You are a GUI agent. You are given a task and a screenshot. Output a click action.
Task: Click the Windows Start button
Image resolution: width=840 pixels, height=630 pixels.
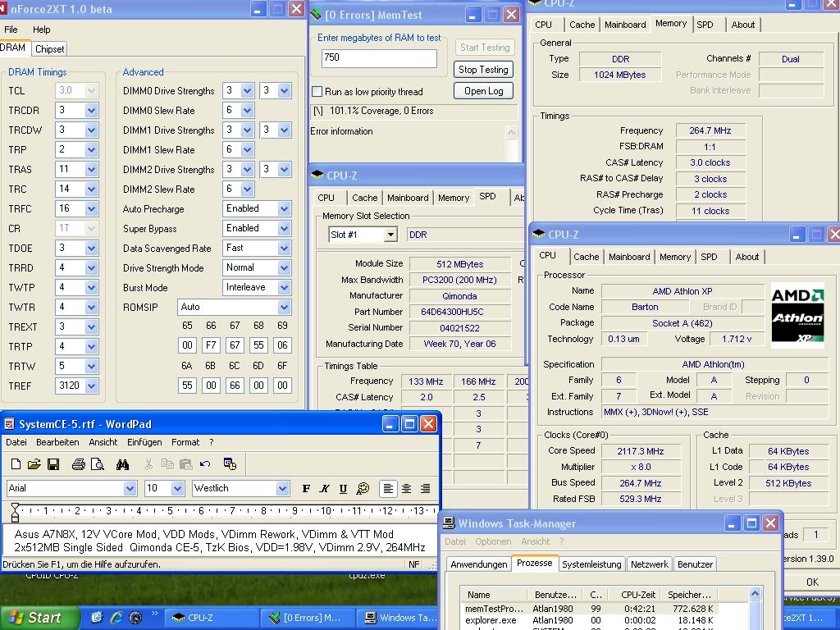point(39,618)
